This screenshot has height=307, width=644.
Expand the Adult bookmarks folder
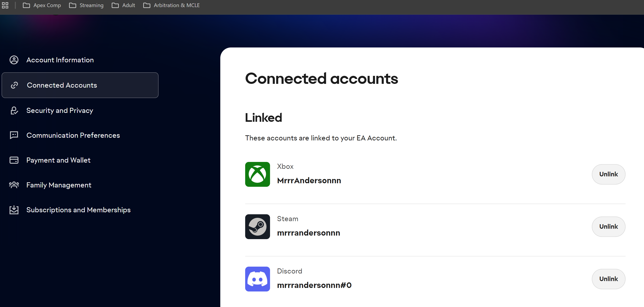click(x=123, y=5)
